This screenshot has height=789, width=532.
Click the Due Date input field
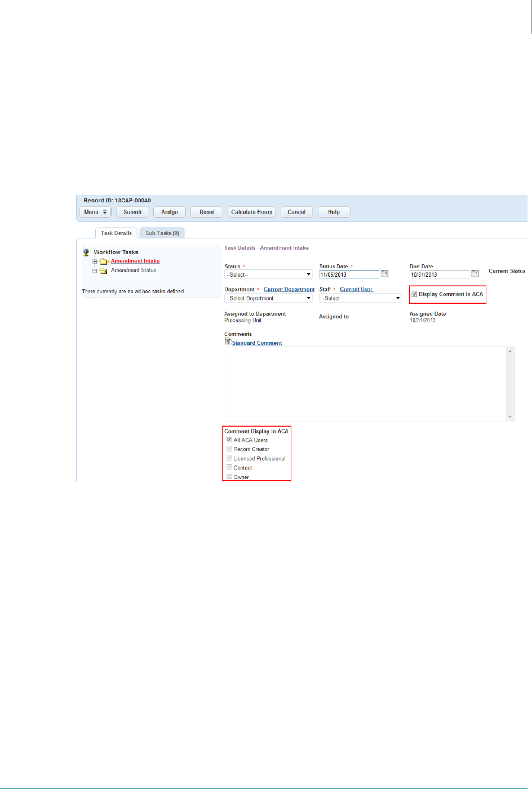coord(440,274)
